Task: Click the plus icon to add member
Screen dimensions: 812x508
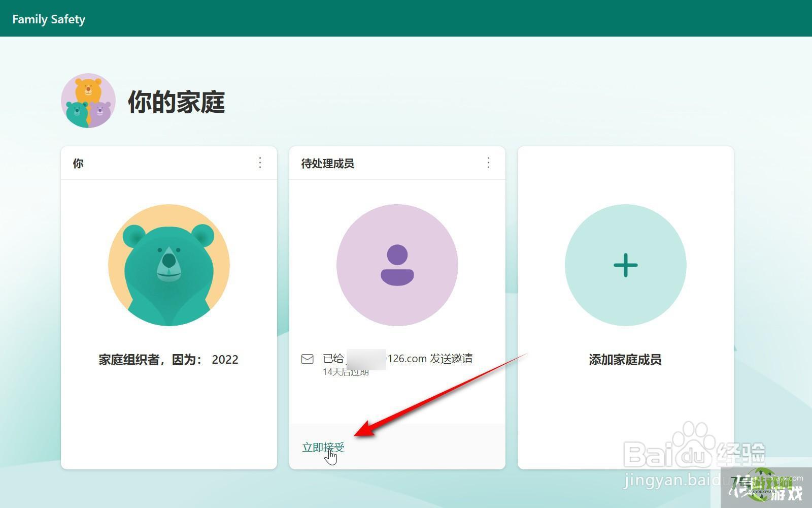Action: pos(626,265)
